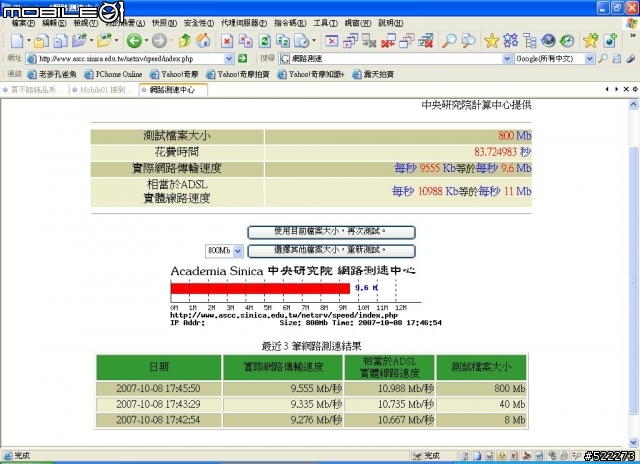Image resolution: width=640 pixels, height=464 pixels.
Task: Click the blue globe toolbar icon
Action: 548,41
